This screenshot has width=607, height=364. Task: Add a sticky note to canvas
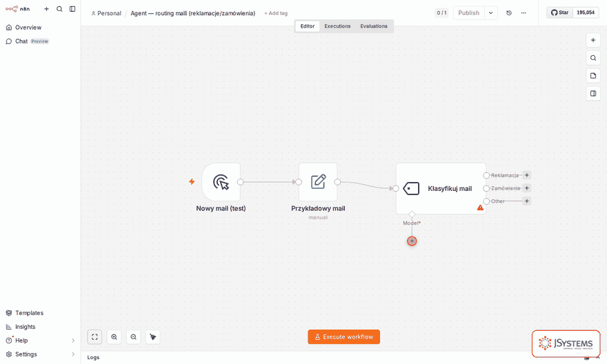pos(593,76)
